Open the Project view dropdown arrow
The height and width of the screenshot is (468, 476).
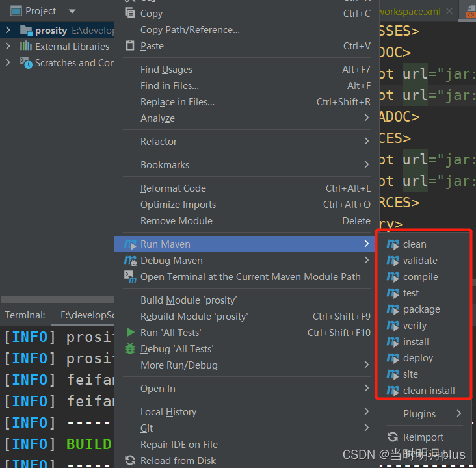pyautogui.click(x=72, y=11)
